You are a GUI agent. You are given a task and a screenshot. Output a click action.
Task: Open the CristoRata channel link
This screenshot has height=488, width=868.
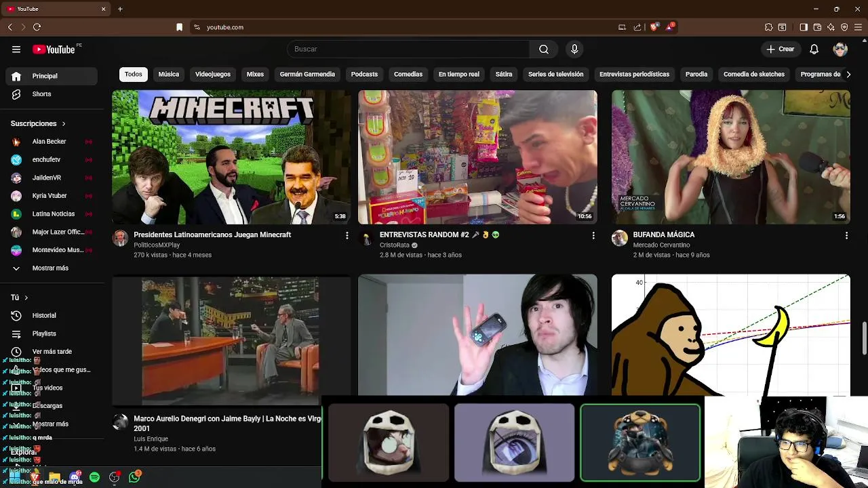pos(394,245)
